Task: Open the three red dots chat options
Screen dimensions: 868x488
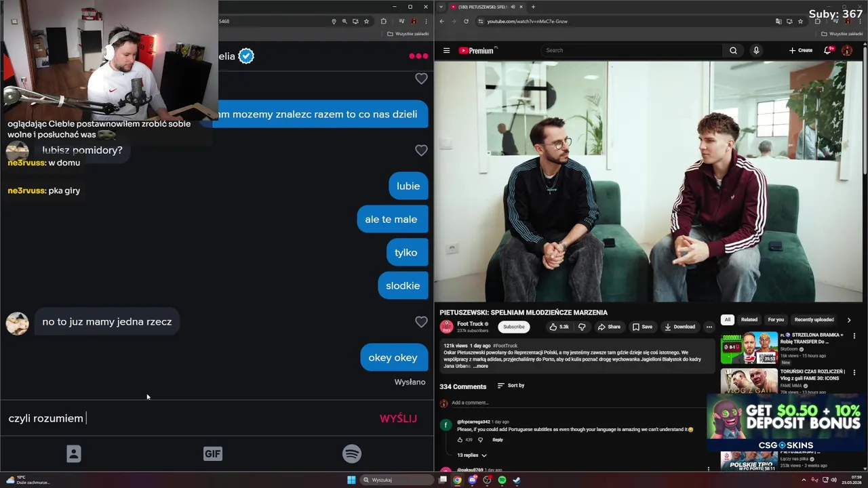Action: (418, 56)
